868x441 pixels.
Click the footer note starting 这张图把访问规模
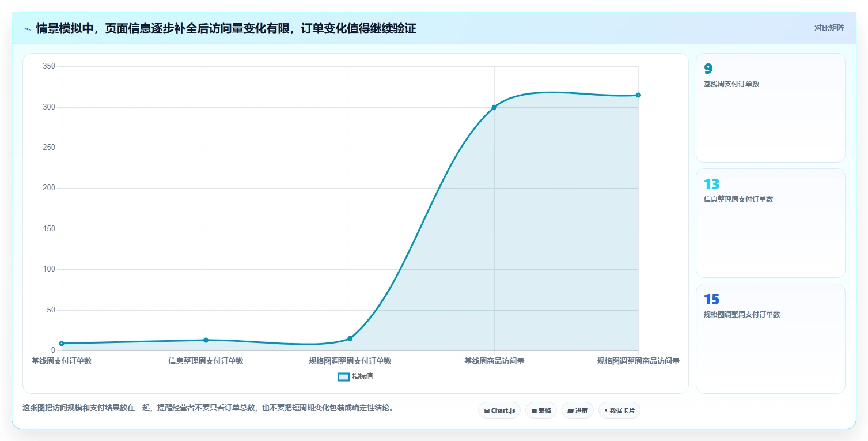coord(208,408)
